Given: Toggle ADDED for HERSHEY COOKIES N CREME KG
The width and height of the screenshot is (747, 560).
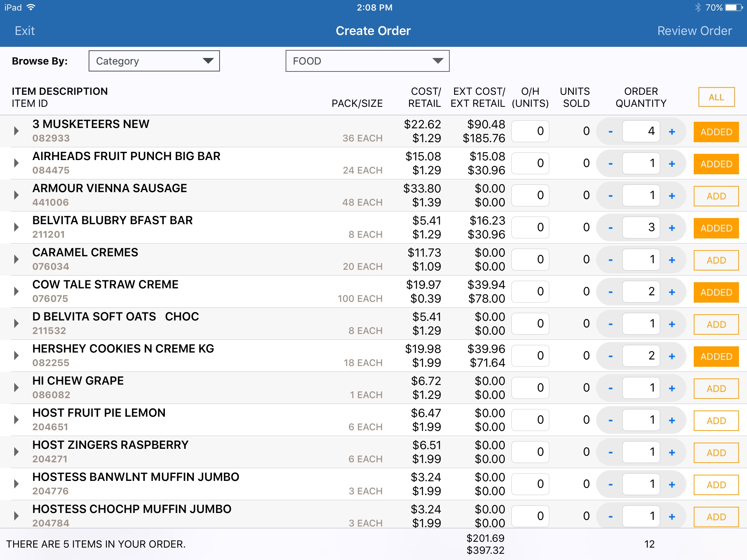Looking at the screenshot, I should tap(716, 357).
